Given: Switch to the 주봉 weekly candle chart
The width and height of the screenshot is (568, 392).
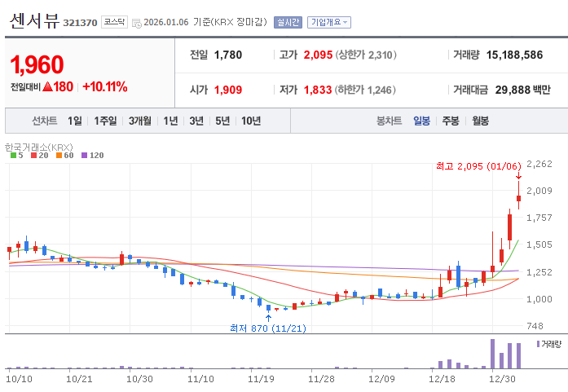Looking at the screenshot, I should [451, 121].
